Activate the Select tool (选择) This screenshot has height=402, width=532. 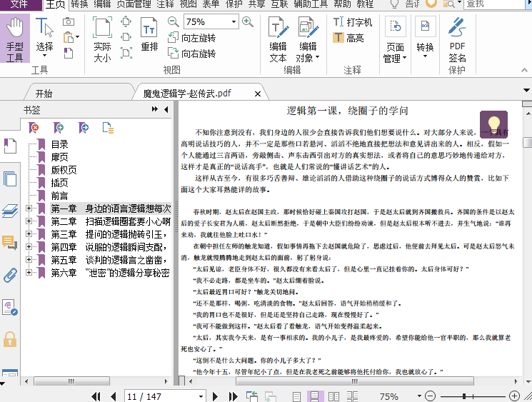pos(44,37)
